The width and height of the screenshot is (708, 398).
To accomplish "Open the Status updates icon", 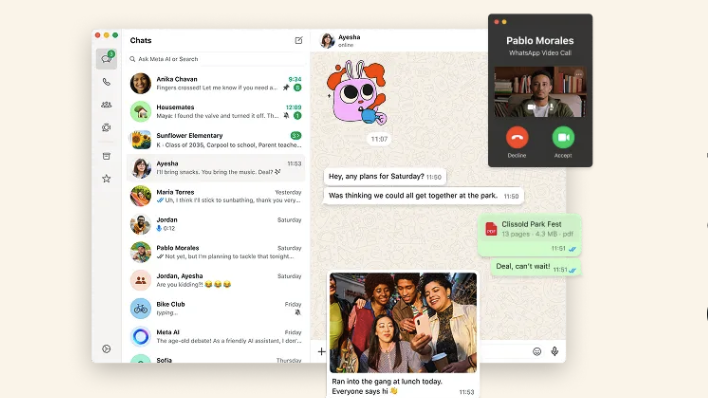I will [x=106, y=128].
